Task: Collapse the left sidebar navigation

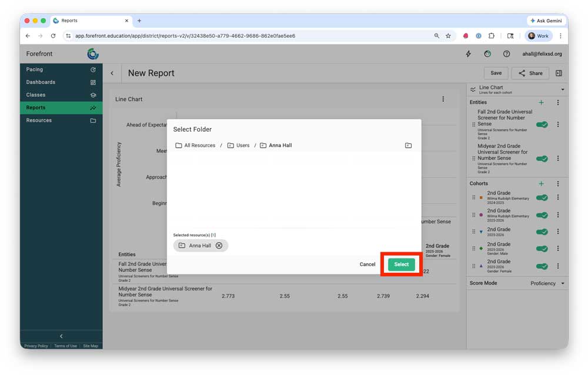Action: (61, 336)
